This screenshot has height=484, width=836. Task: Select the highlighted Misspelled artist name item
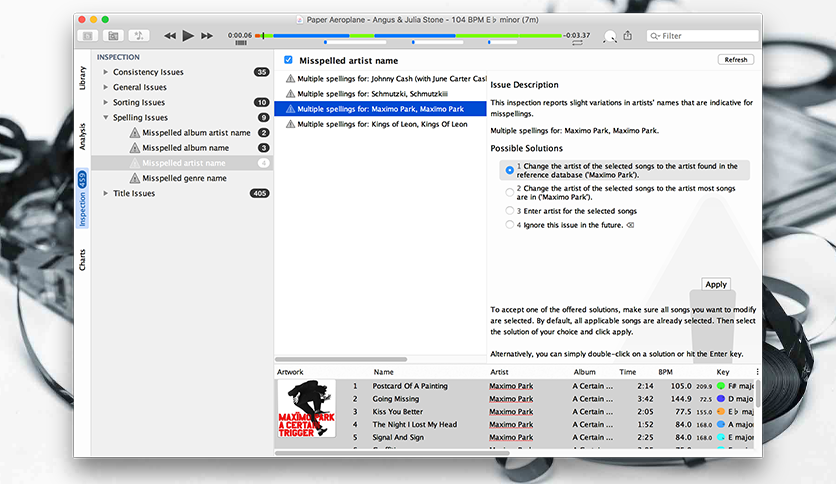[182, 163]
